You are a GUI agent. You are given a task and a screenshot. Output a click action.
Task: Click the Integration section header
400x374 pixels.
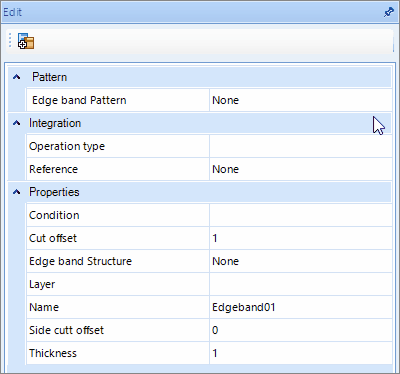(x=199, y=123)
